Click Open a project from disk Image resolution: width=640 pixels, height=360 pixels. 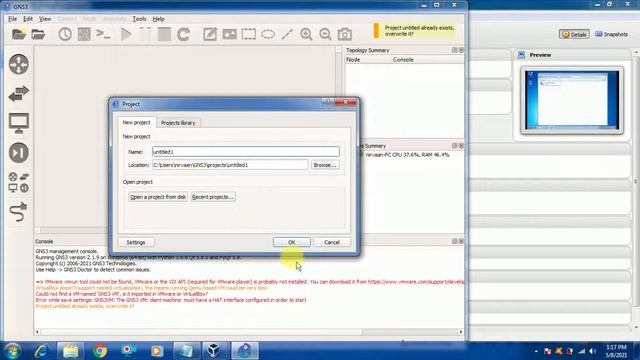(x=158, y=197)
